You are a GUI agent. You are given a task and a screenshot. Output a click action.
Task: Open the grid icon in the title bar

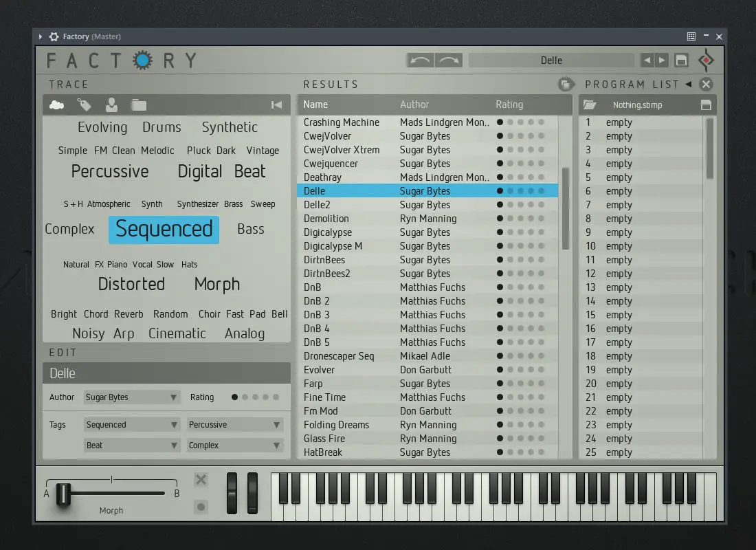pos(691,36)
